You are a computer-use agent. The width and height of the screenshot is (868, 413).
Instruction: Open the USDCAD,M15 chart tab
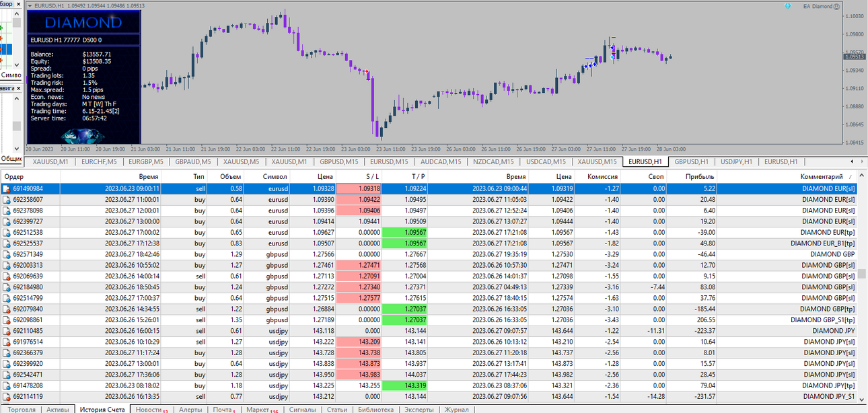(546, 161)
